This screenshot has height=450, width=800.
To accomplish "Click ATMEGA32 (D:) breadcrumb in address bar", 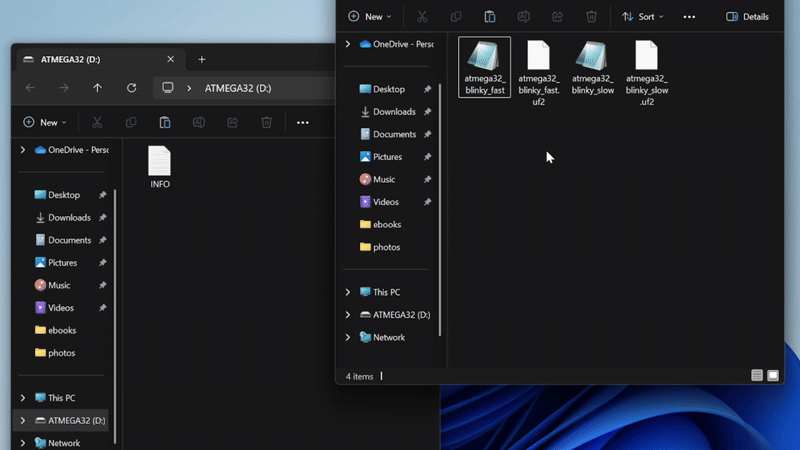I will coord(238,88).
